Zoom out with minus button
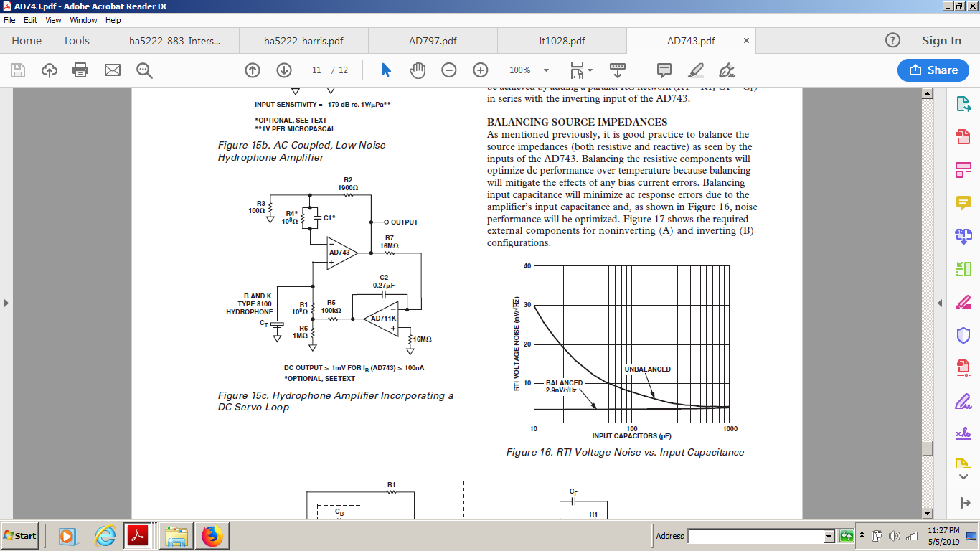The height and width of the screenshot is (551, 980). 449,70
